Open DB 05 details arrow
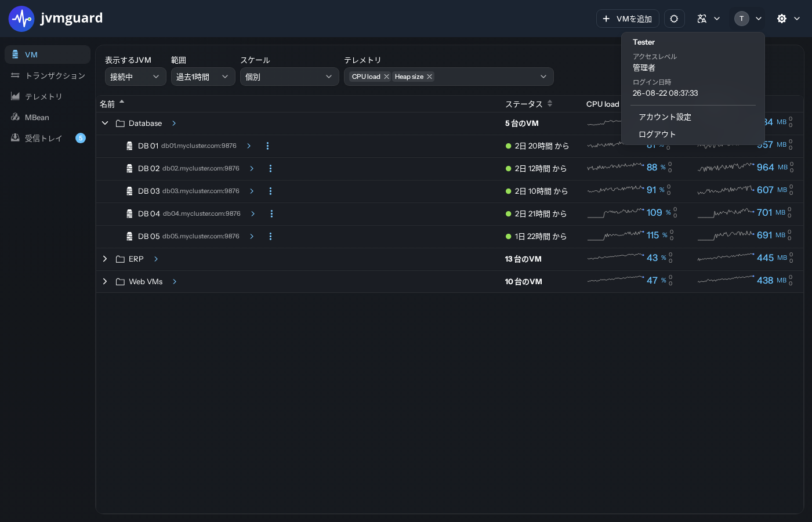Viewport: 812px width, 522px height. point(252,237)
